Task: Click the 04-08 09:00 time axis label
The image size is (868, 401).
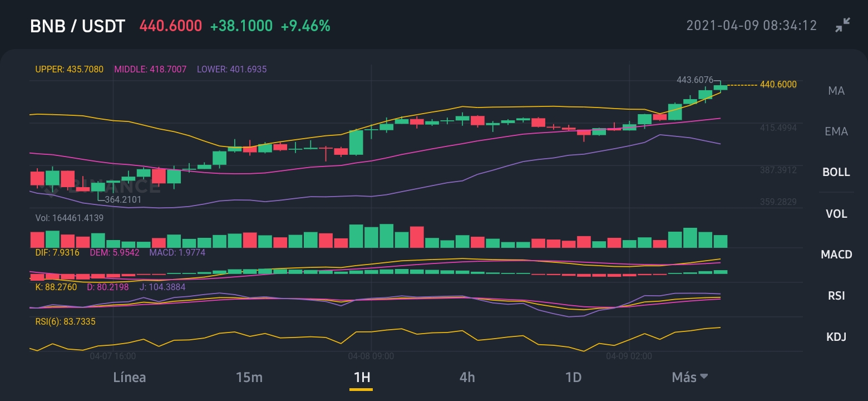Action: (371, 355)
